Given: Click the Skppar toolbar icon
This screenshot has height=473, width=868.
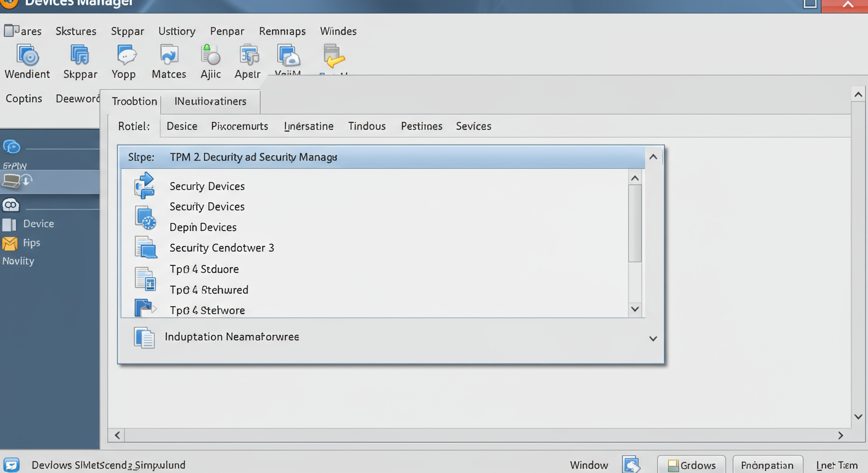Looking at the screenshot, I should 80,55.
